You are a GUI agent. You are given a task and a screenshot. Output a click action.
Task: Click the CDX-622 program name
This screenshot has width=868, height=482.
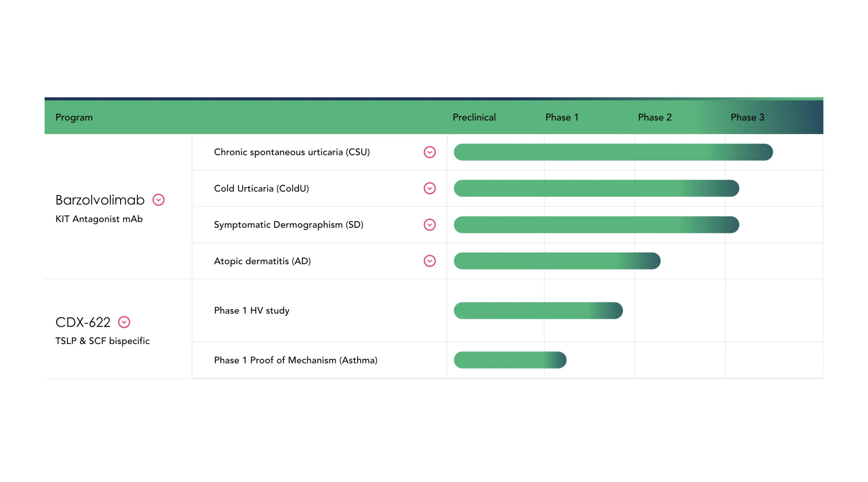pyautogui.click(x=83, y=322)
